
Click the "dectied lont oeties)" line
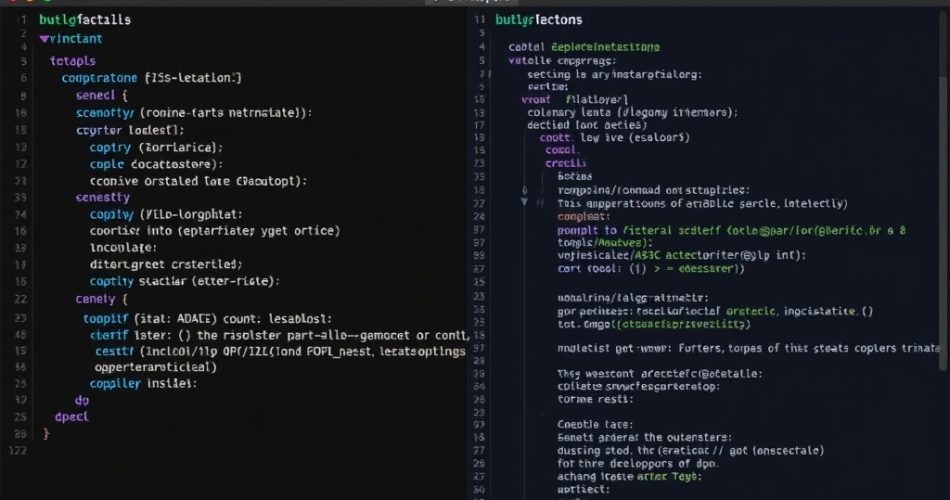(587, 125)
